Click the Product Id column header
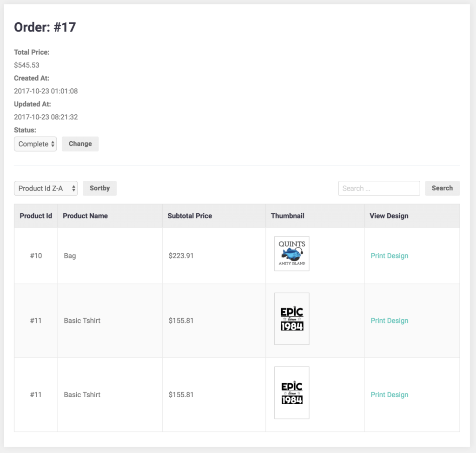This screenshot has width=476, height=453. pyautogui.click(x=36, y=216)
